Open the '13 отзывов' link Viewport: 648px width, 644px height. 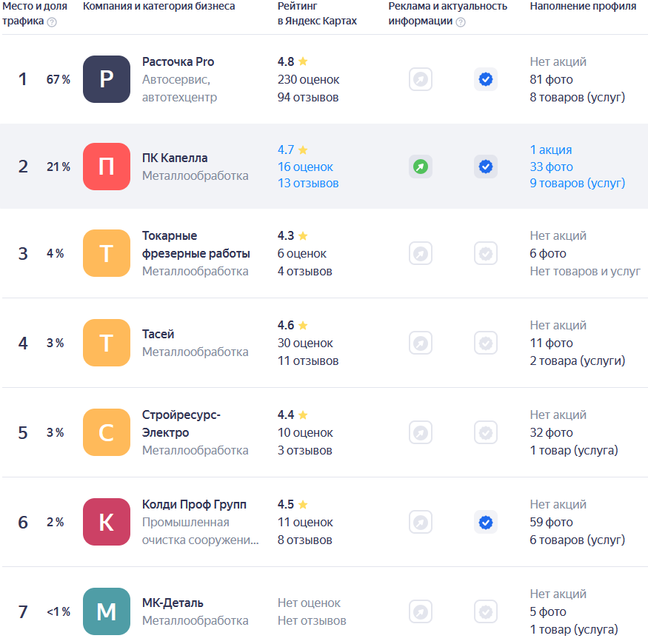[308, 184]
